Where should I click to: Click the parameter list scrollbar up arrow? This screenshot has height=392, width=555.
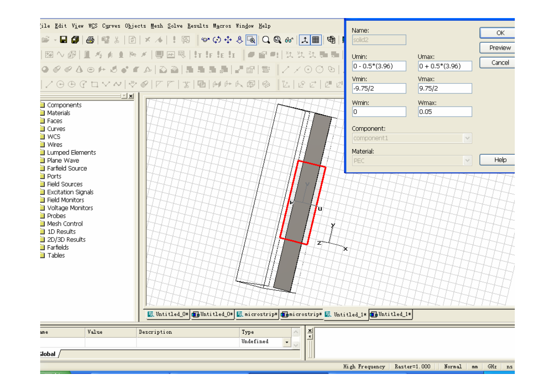pyautogui.click(x=296, y=333)
